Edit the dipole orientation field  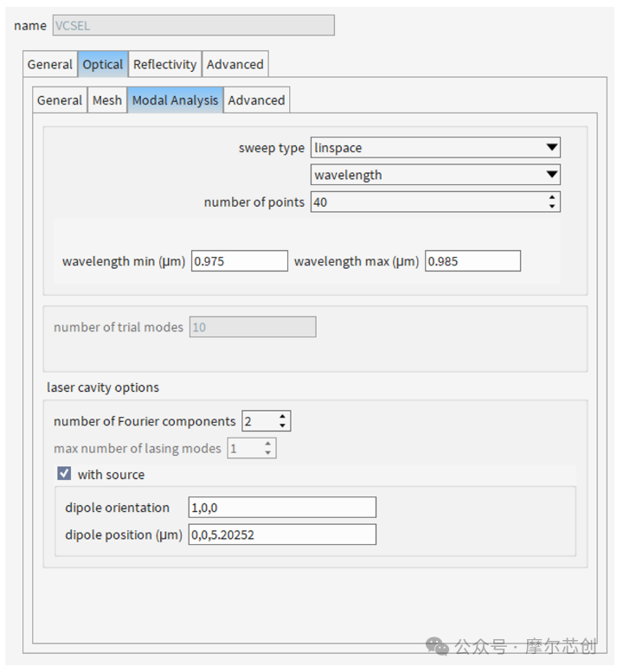pos(282,508)
